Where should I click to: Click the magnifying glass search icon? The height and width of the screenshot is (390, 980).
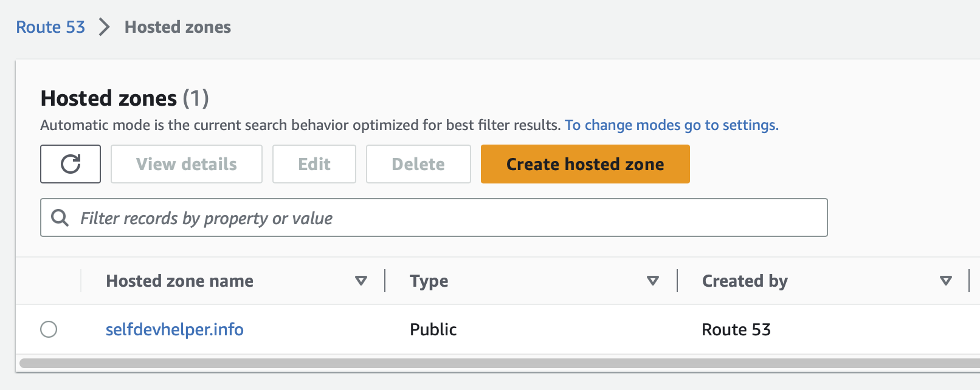coord(60,217)
